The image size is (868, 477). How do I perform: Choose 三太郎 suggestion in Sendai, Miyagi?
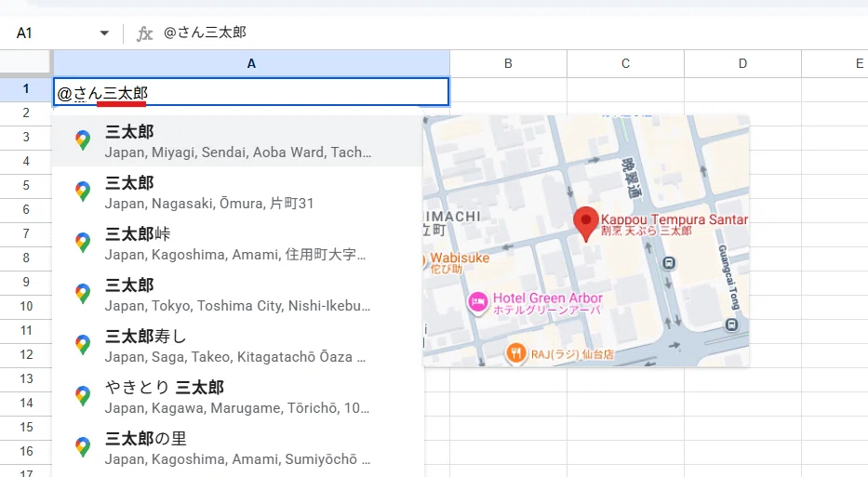[238, 141]
